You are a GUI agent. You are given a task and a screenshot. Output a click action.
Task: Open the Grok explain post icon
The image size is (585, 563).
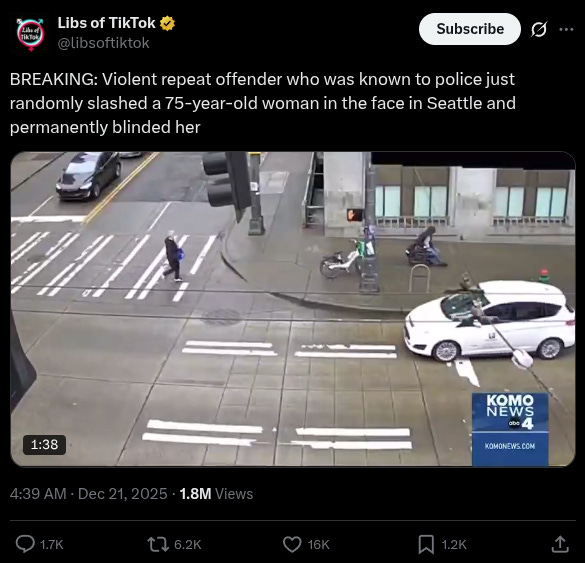click(x=539, y=29)
